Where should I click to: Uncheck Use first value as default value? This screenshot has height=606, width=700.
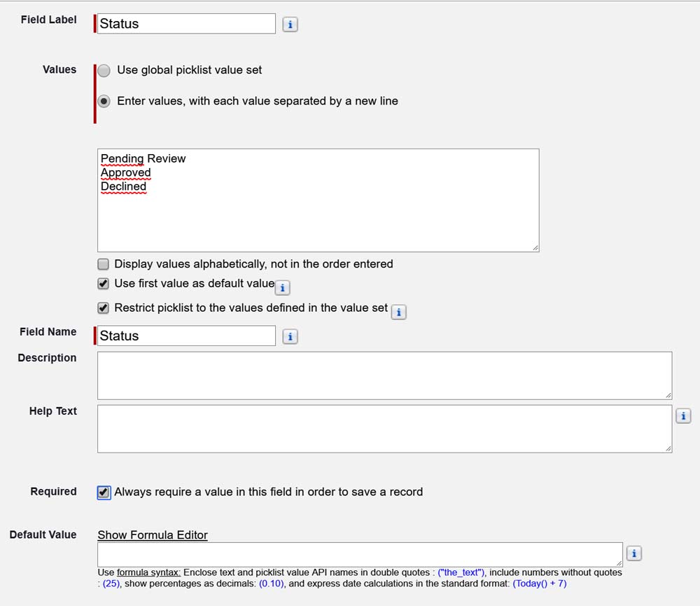point(104,284)
